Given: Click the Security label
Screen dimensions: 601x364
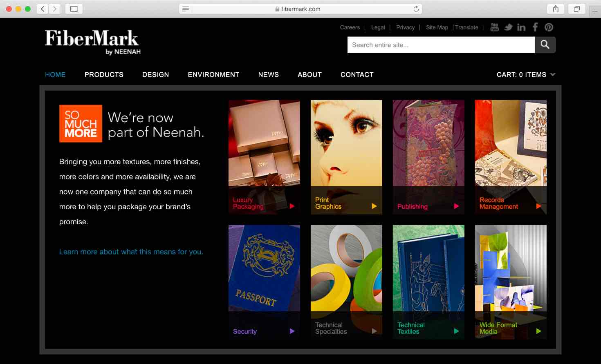Looking at the screenshot, I should [245, 332].
